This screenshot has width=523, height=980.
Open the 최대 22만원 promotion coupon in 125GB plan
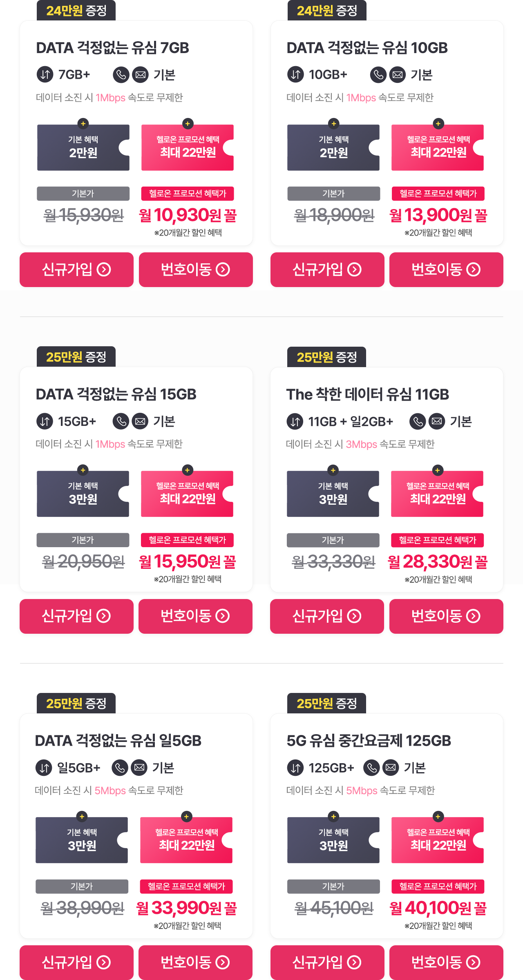[438, 840]
